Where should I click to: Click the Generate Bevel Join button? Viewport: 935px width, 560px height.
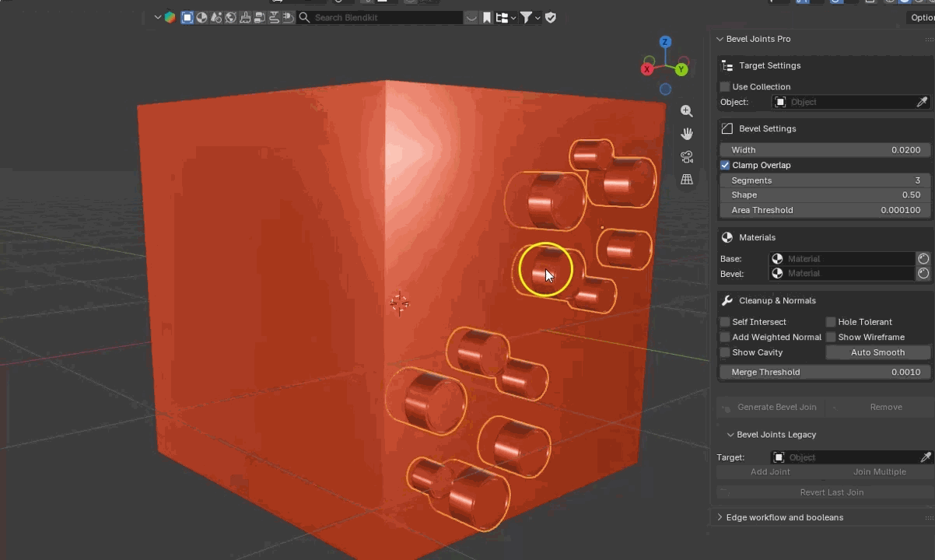(x=770, y=407)
